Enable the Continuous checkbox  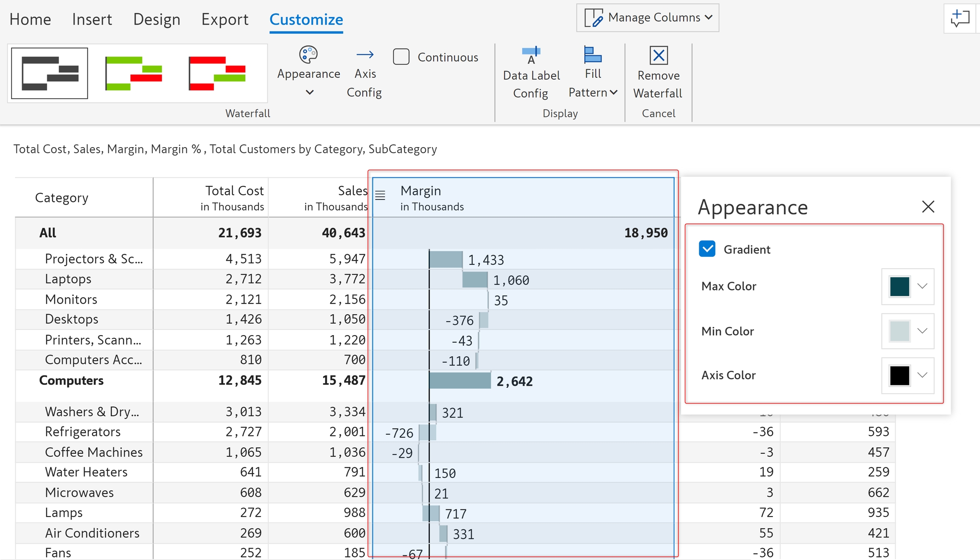pos(401,57)
